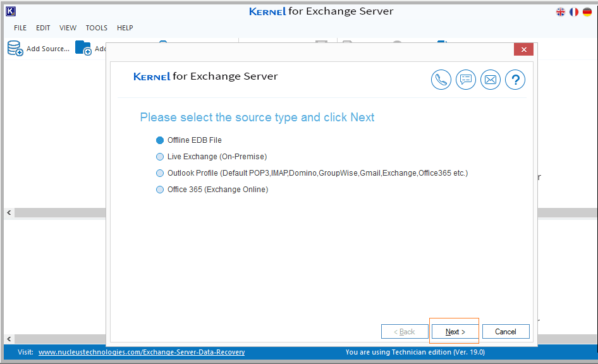Click upper horizontal scrollbar left arrow
Viewport: 598px width, 364px height.
pos(9,213)
